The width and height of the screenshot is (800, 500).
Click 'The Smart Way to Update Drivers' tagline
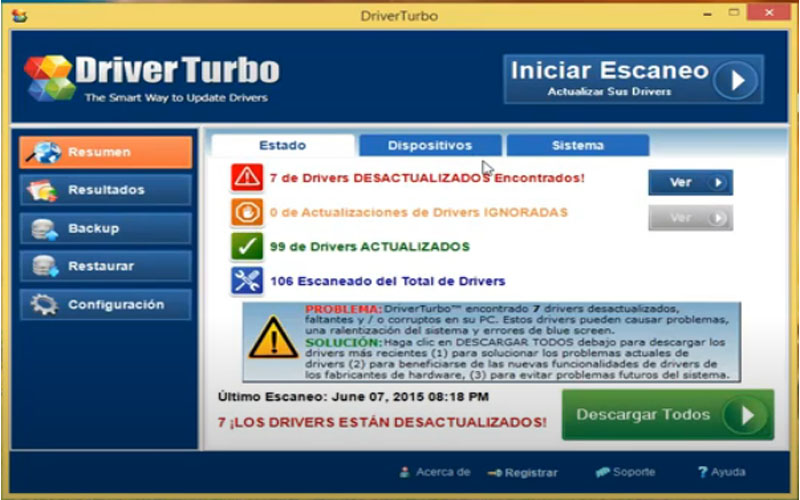pos(176,97)
